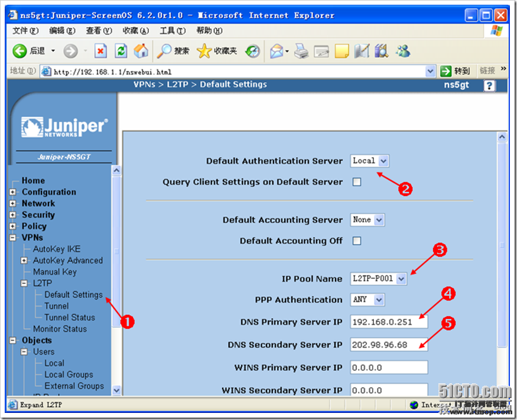Stop page loading with red X icon

click(100, 51)
